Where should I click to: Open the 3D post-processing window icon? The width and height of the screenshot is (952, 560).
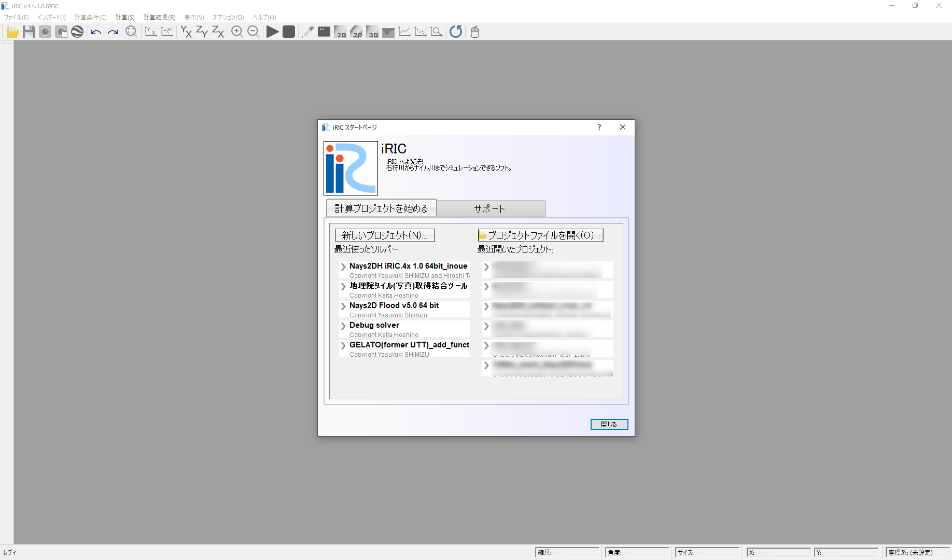(372, 32)
